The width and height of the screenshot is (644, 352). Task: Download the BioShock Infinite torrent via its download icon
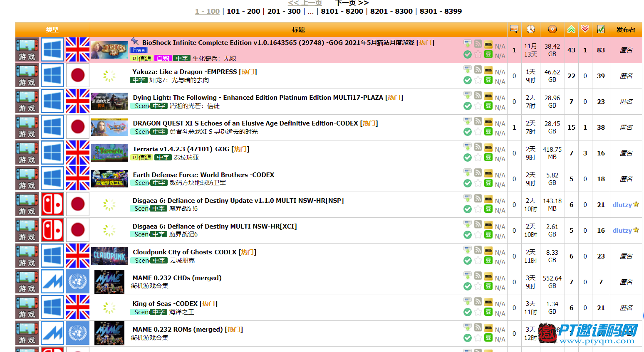click(468, 44)
